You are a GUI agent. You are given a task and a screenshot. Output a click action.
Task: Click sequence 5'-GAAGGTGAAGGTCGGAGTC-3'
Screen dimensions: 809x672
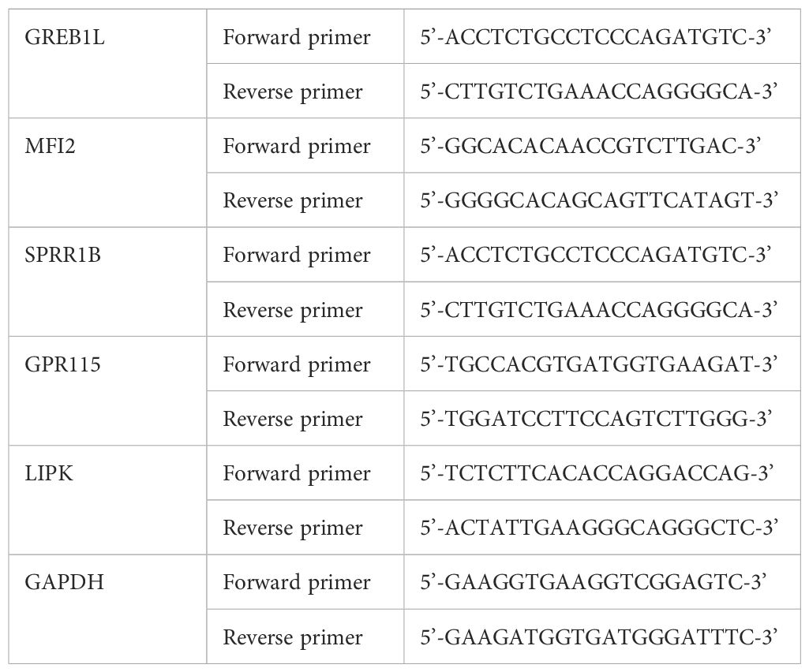point(593,582)
